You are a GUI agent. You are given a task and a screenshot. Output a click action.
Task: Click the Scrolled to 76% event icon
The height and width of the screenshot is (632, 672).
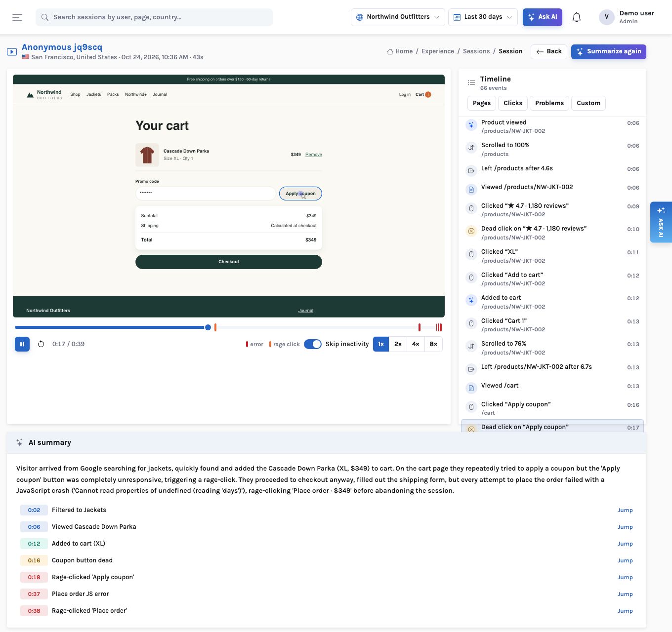[x=471, y=346]
